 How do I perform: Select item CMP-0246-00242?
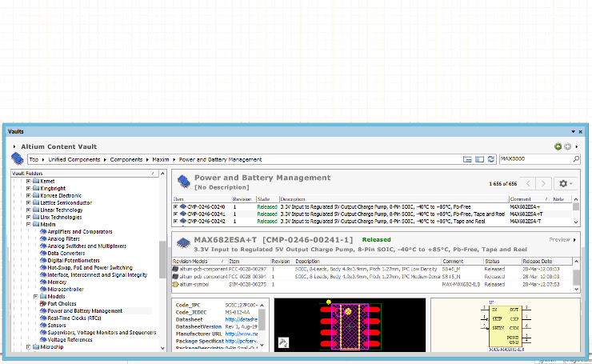click(206, 222)
